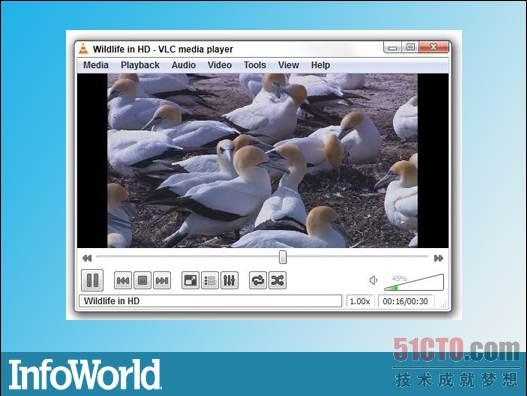The image size is (527, 396).
Task: Skip to previous media track
Action: click(123, 280)
